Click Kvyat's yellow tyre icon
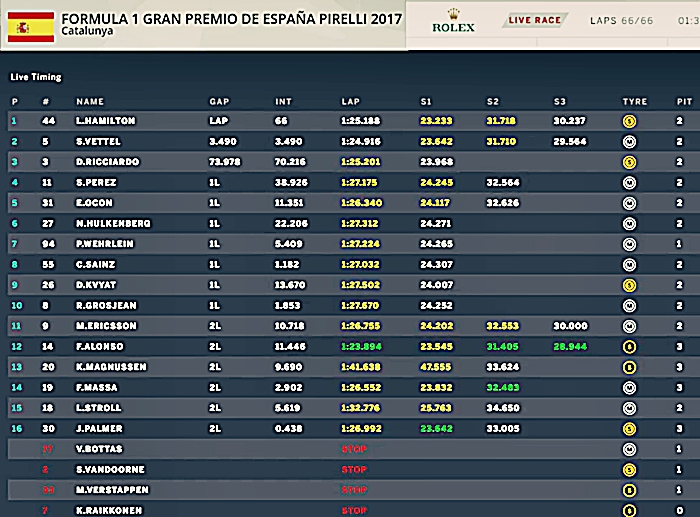 [630, 284]
